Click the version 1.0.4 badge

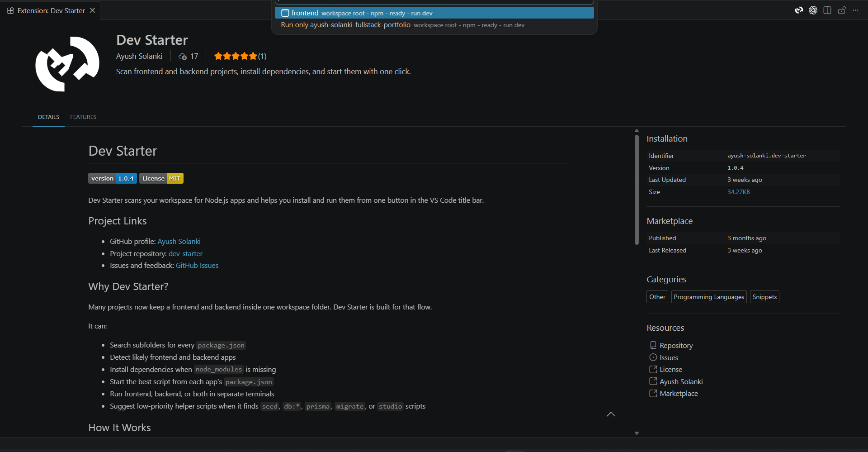(113, 178)
